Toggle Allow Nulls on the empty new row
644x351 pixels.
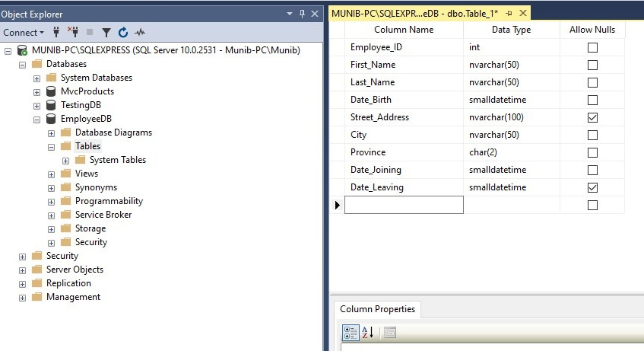pos(592,205)
